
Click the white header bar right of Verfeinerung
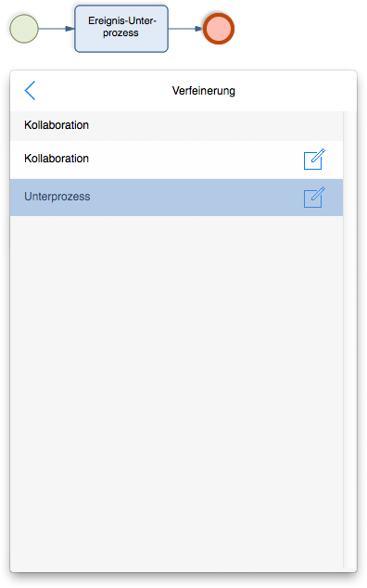pyautogui.click(x=295, y=91)
